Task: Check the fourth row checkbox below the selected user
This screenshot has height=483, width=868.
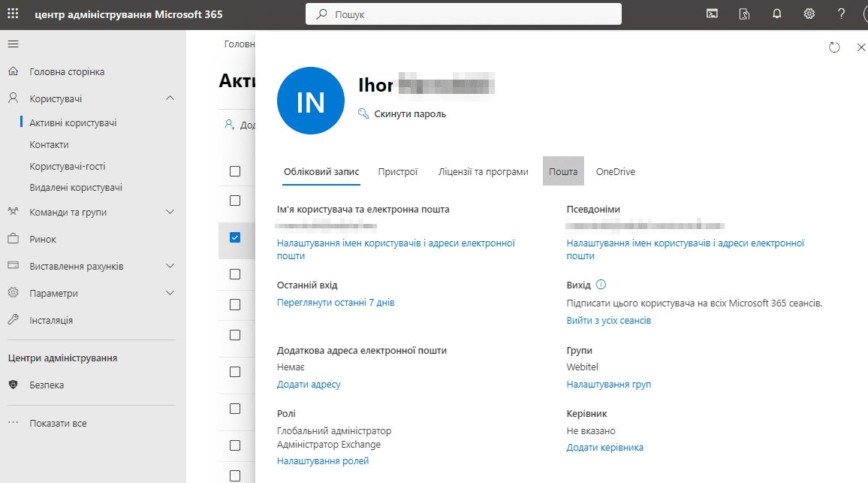Action: pyautogui.click(x=235, y=372)
